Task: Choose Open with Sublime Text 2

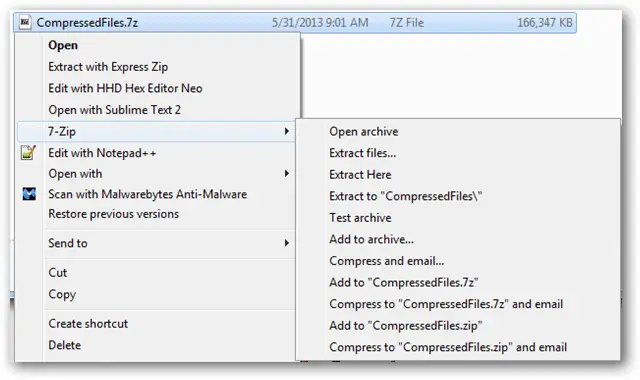Action: point(114,110)
